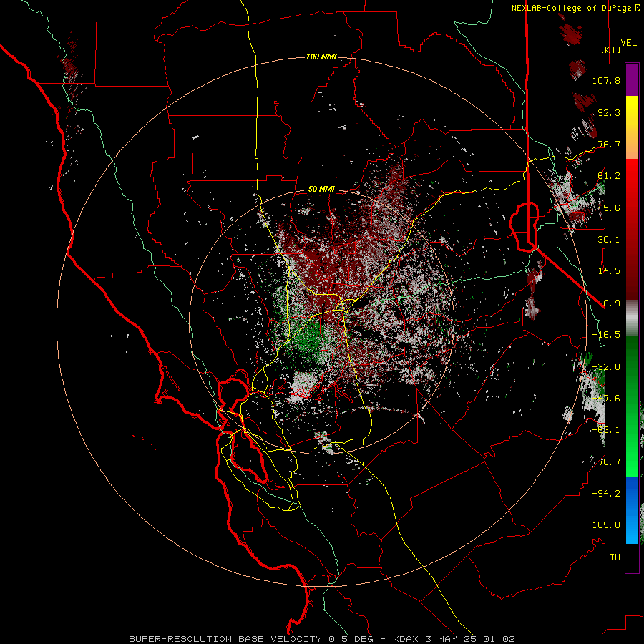Click the -16.5 legend value

(606, 335)
